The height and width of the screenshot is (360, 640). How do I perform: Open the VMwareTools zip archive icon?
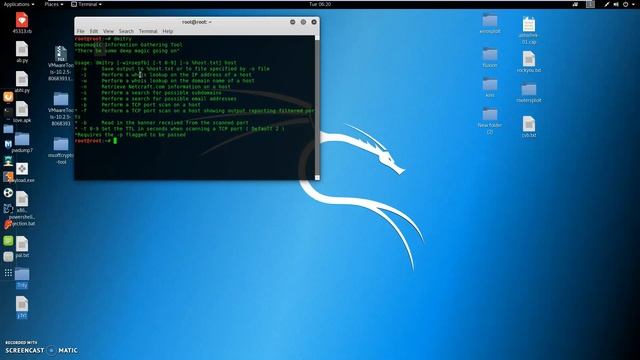click(x=61, y=53)
